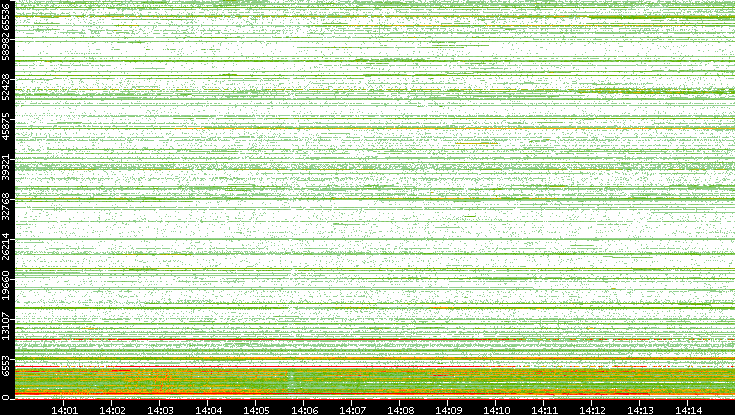The width and height of the screenshot is (735, 415).
Task: Select the 14:03 tick on time axis
Action: pos(160,409)
